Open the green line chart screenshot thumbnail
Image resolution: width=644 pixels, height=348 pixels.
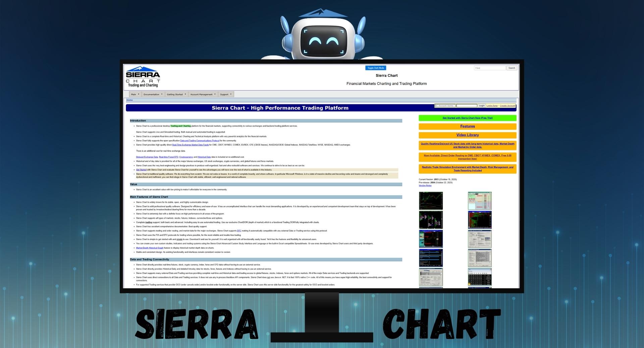[x=431, y=201]
